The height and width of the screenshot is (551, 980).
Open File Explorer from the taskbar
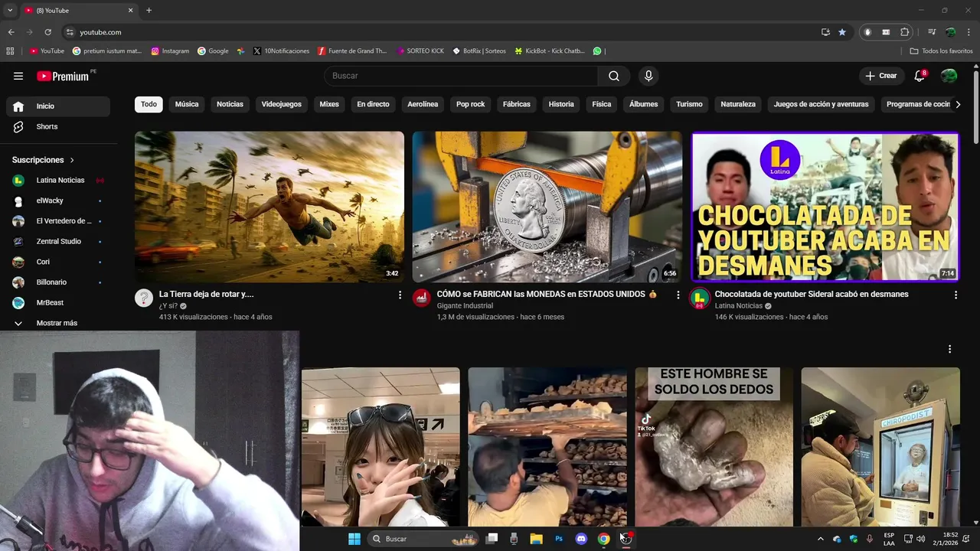point(536,539)
